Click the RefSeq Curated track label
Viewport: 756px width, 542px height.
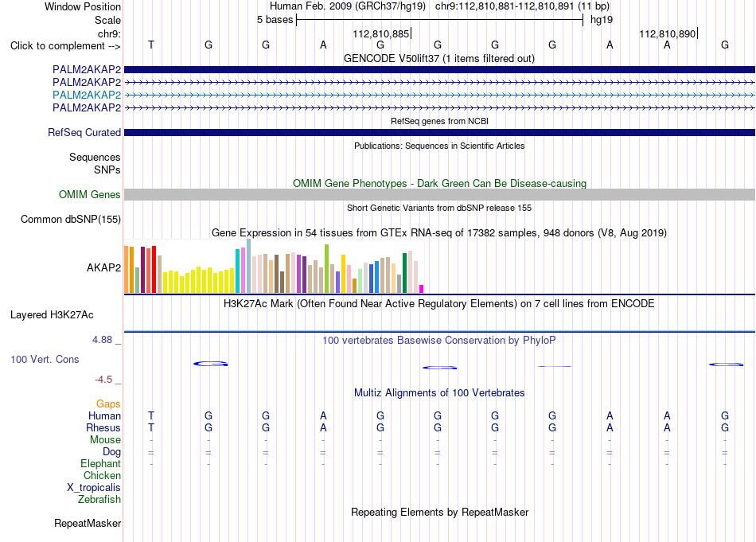pyautogui.click(x=84, y=133)
